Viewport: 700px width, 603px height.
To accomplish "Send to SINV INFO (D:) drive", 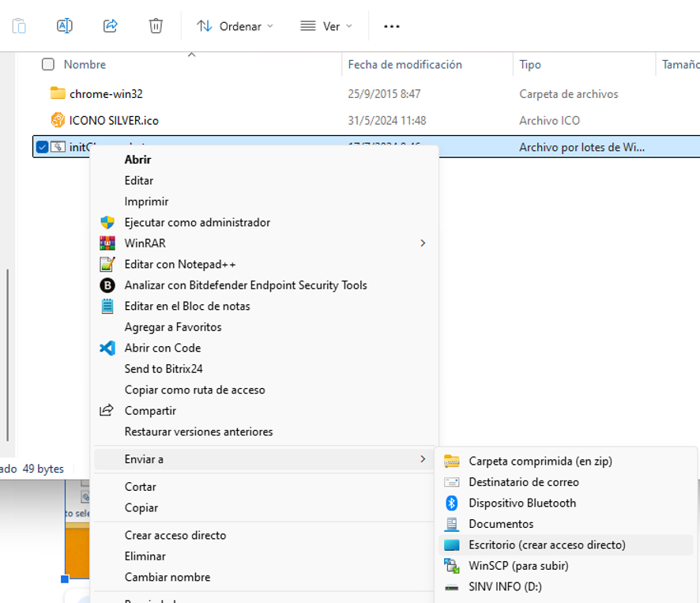I will (505, 586).
